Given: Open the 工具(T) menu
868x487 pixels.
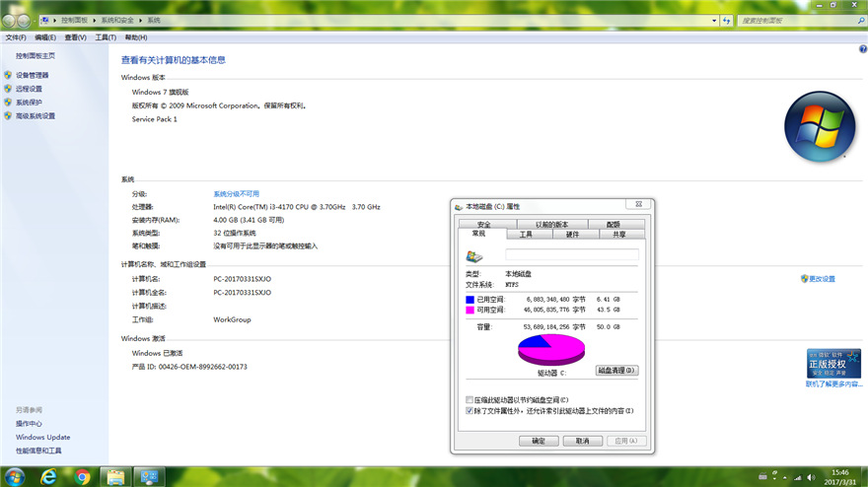Looking at the screenshot, I should (106, 37).
